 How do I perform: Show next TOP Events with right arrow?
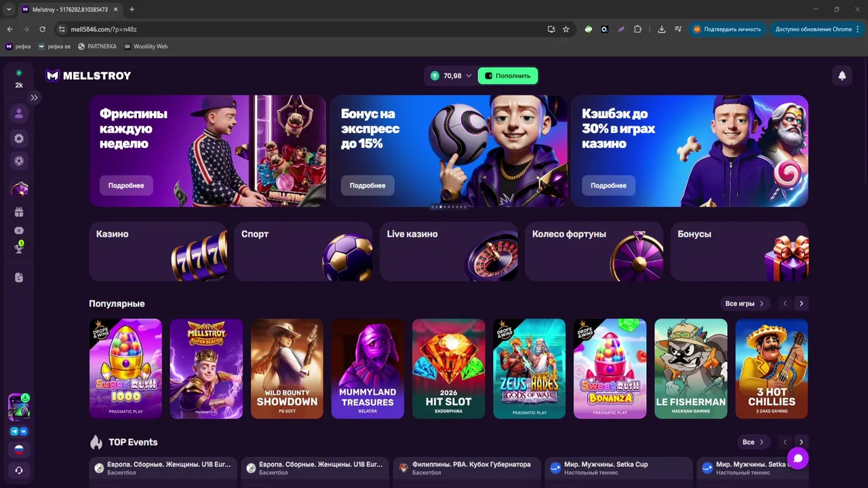point(801,442)
